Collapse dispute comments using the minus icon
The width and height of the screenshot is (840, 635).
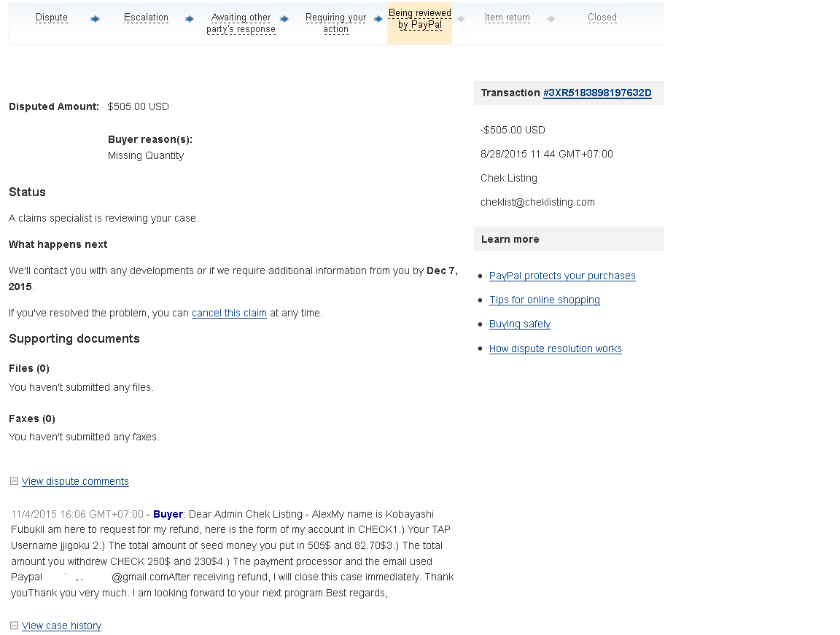(14, 481)
